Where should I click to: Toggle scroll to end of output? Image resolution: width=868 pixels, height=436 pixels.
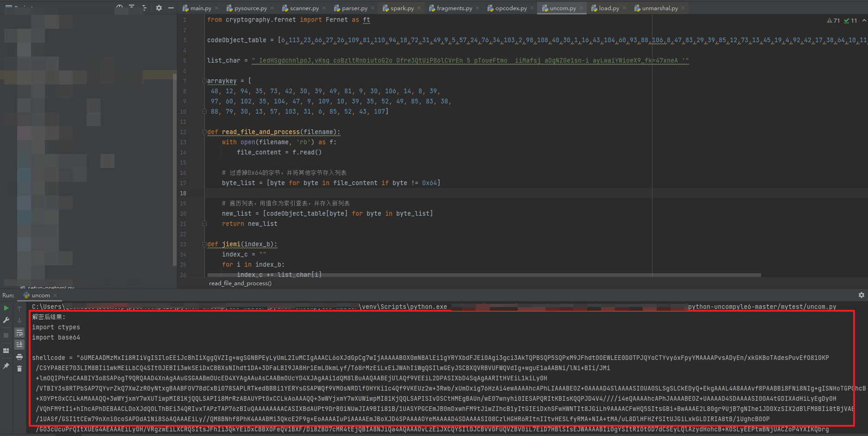click(x=19, y=345)
